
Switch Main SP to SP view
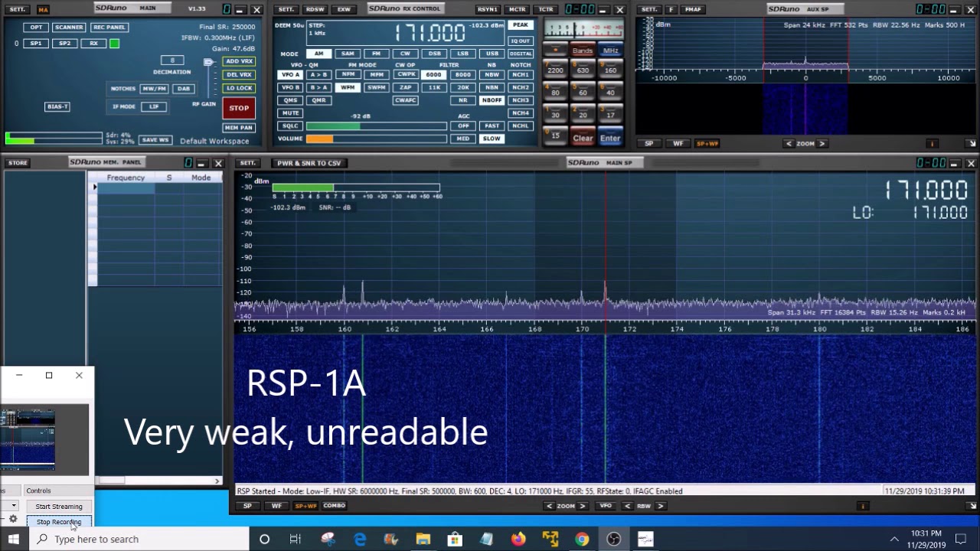point(247,506)
